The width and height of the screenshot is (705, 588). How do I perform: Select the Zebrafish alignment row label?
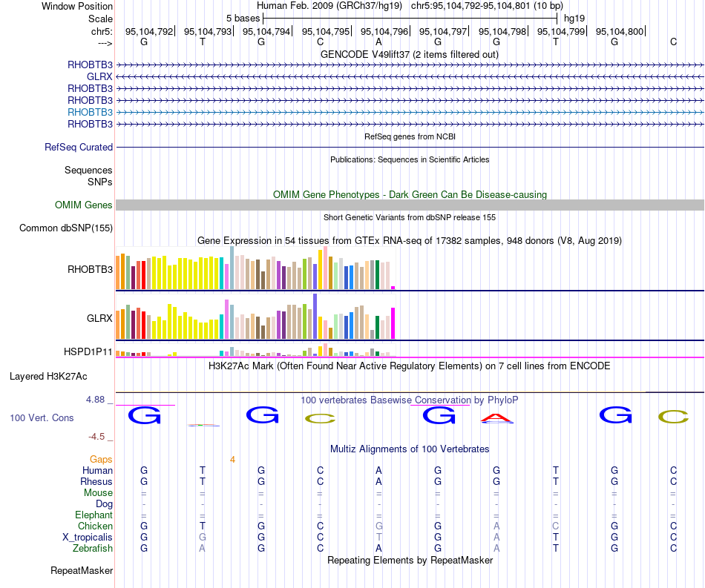point(92,549)
